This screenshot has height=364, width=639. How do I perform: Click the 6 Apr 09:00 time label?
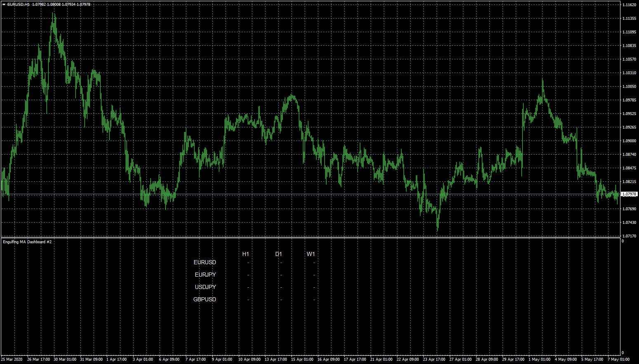(x=169, y=359)
